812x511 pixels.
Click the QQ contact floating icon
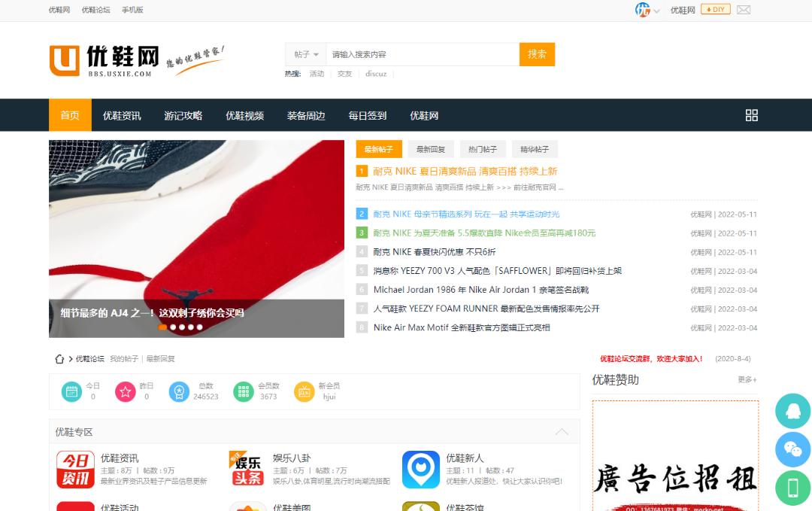[792, 412]
